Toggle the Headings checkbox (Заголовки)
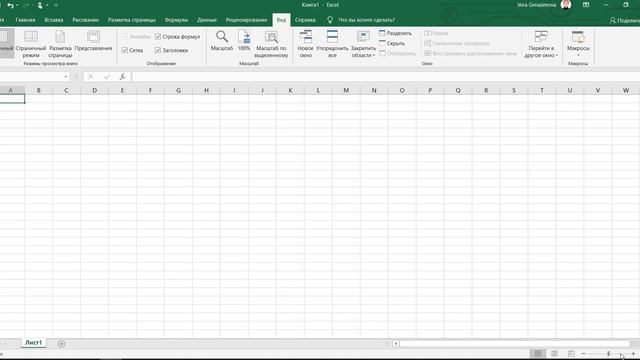640x360 pixels. coord(158,50)
